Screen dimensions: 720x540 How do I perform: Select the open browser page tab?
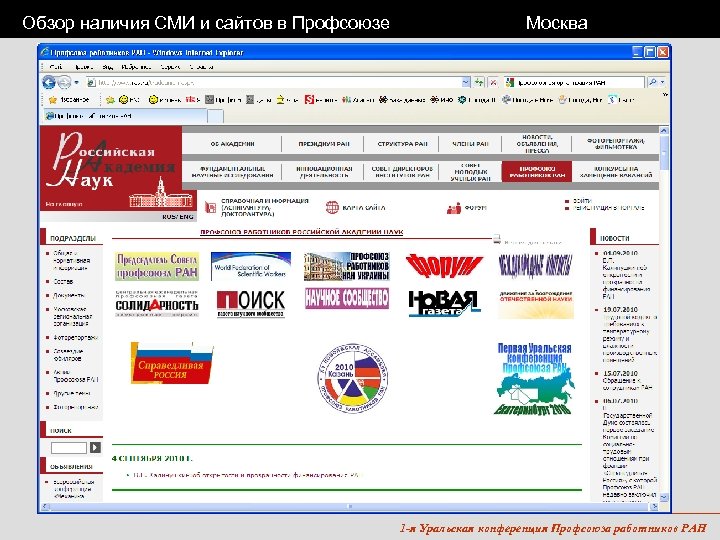[124, 116]
